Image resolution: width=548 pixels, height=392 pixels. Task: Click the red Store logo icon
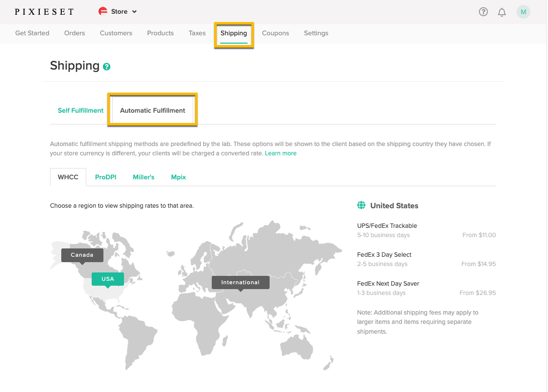[x=103, y=12]
